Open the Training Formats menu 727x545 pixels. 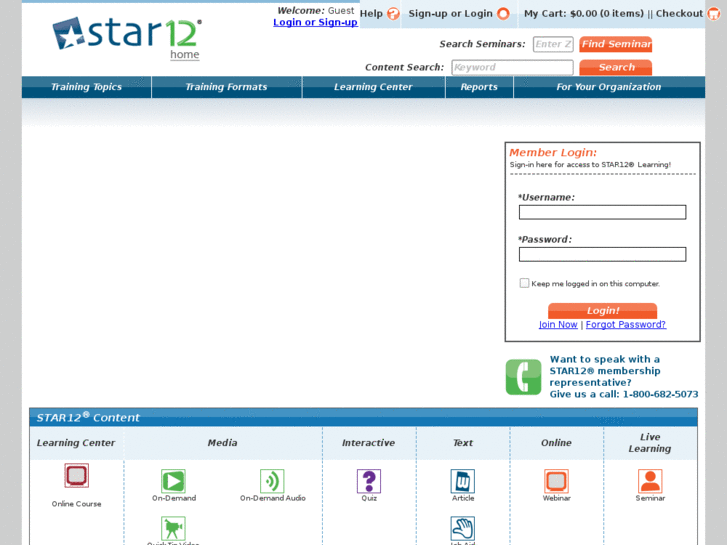[x=226, y=87]
